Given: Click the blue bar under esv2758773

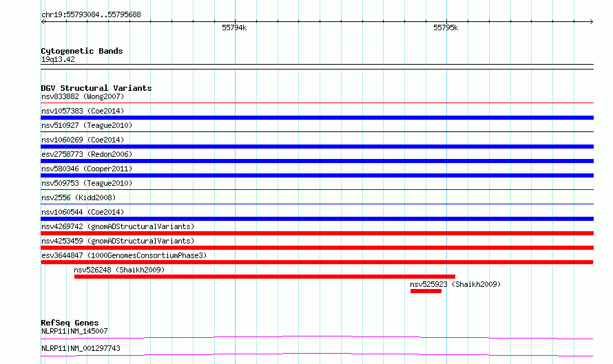Looking at the screenshot, I should 317,161.
